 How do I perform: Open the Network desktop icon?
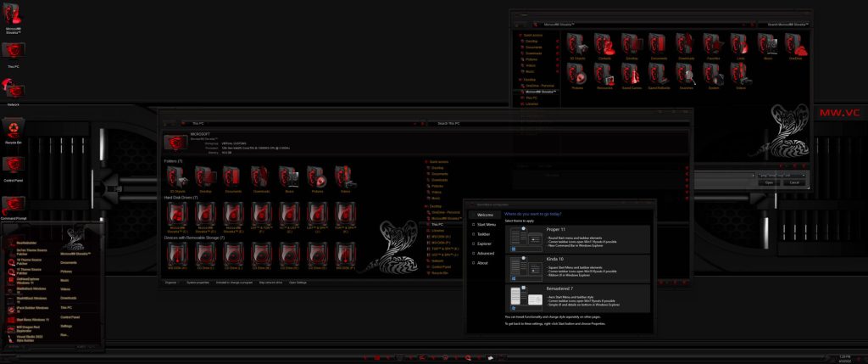(x=14, y=88)
